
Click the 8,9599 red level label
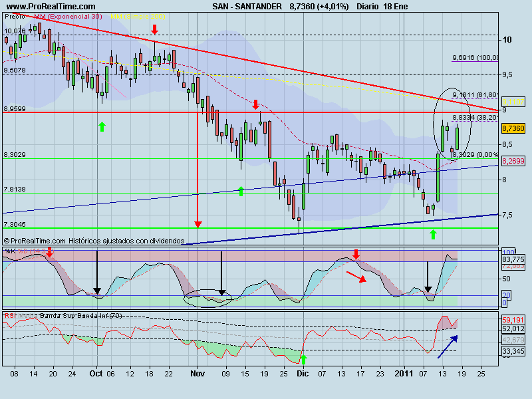[15, 109]
